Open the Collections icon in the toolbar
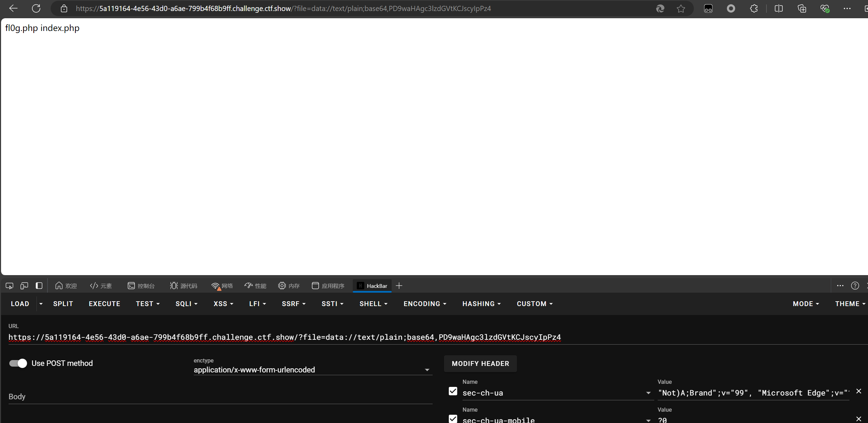The width and height of the screenshot is (868, 423). coord(802,9)
